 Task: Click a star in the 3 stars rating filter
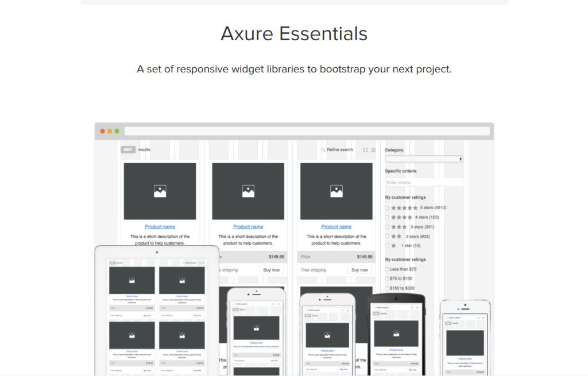coord(399,227)
